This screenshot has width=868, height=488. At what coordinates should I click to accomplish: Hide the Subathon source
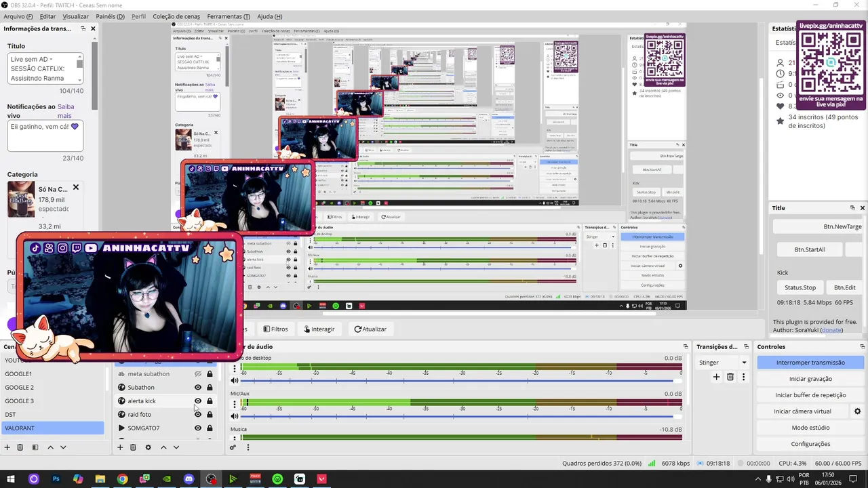tap(198, 387)
